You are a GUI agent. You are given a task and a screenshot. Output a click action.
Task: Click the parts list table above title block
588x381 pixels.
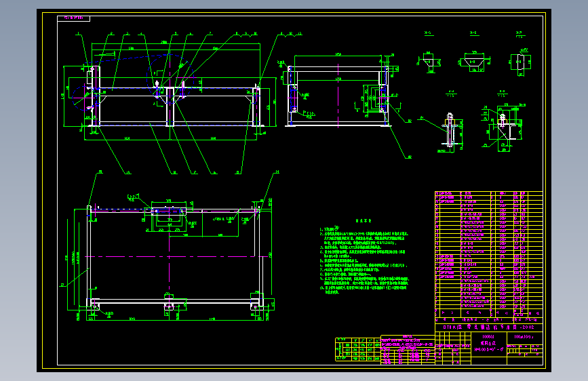pos(488,254)
